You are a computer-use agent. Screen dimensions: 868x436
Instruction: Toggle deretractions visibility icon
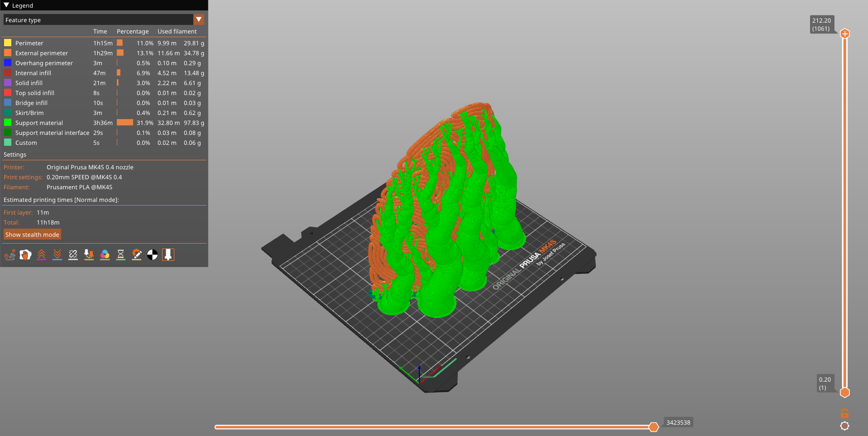pyautogui.click(x=57, y=255)
